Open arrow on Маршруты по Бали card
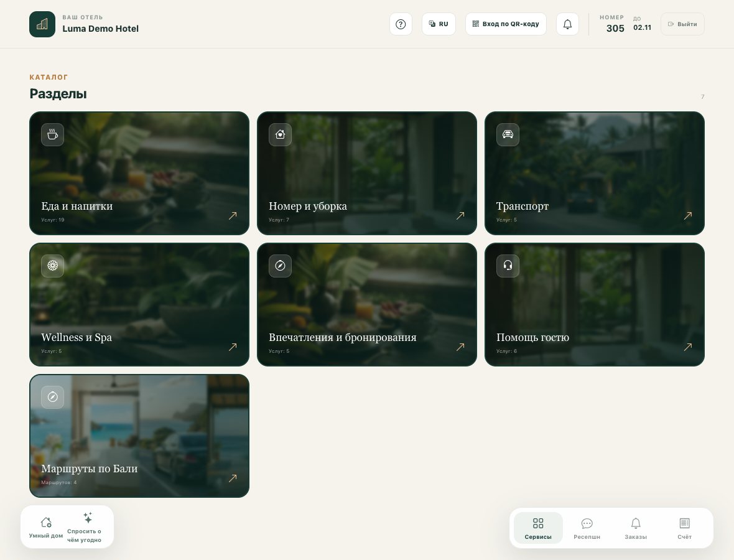 pyautogui.click(x=233, y=478)
